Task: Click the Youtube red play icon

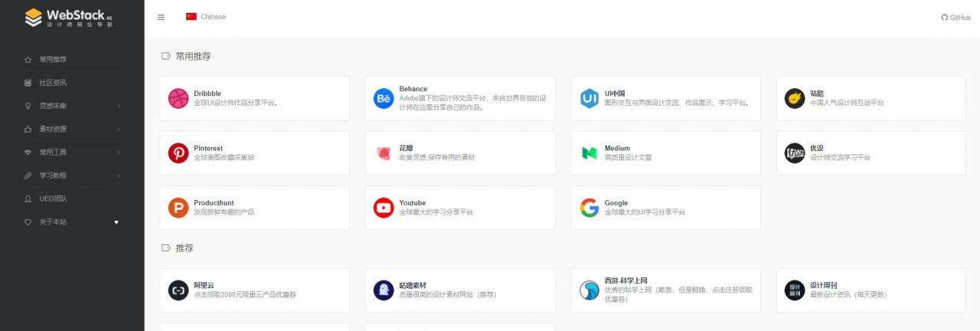Action: coord(383,208)
